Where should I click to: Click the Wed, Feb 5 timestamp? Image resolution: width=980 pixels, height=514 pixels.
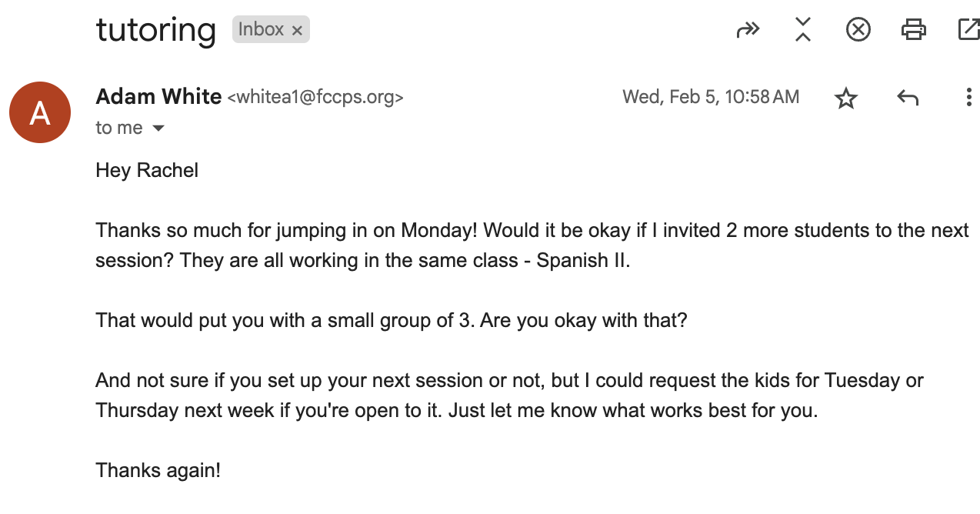tap(710, 97)
